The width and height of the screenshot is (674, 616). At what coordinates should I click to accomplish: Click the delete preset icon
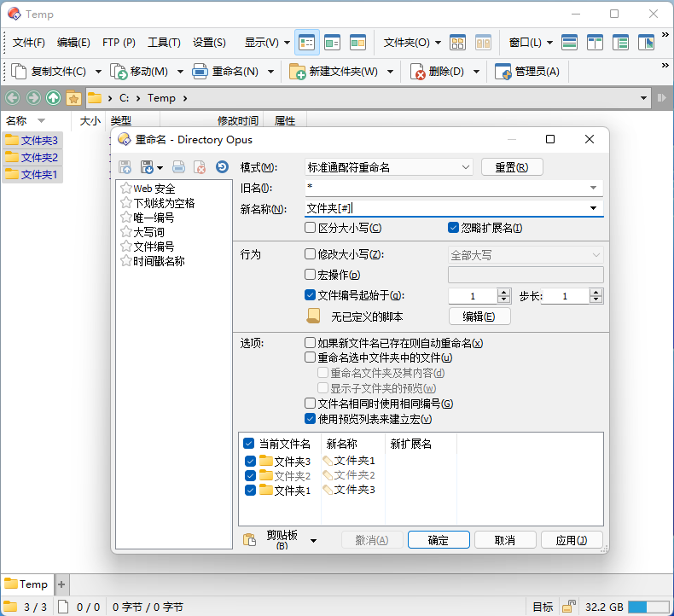[200, 166]
